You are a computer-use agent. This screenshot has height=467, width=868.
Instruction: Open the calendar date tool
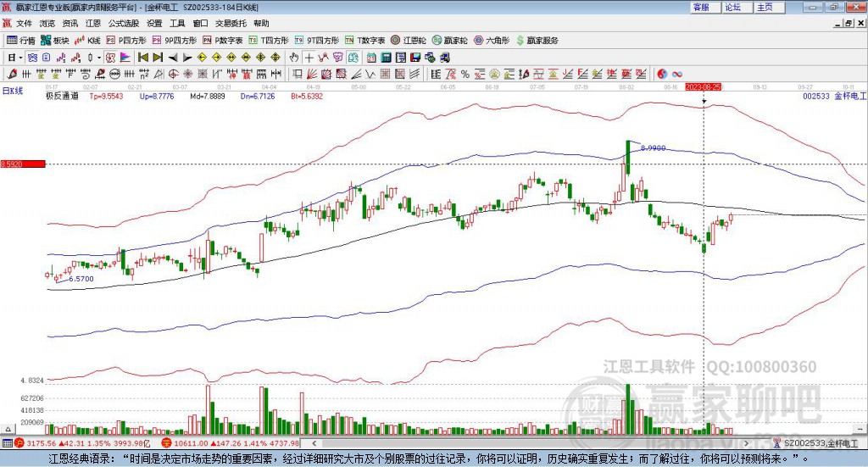371,58
